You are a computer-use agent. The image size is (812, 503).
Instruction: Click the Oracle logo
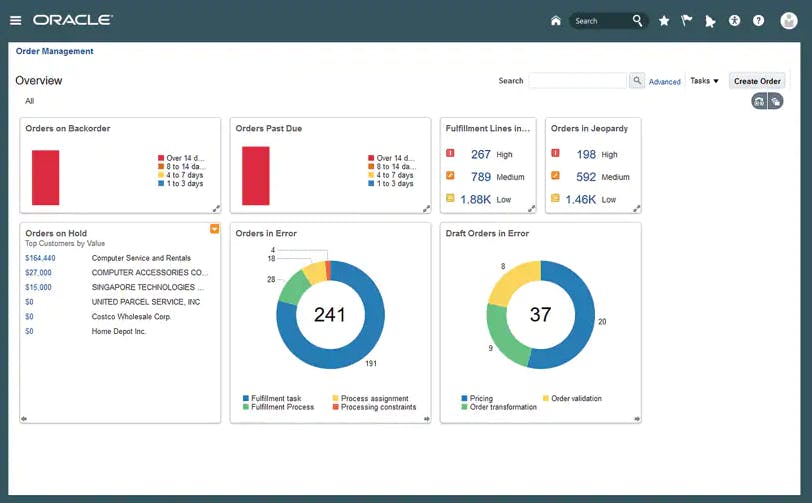pyautogui.click(x=73, y=20)
